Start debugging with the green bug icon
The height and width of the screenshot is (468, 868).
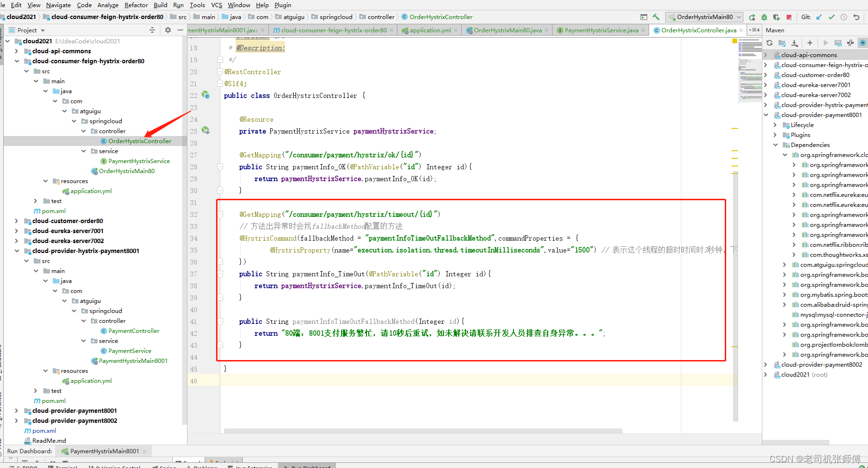[x=764, y=17]
